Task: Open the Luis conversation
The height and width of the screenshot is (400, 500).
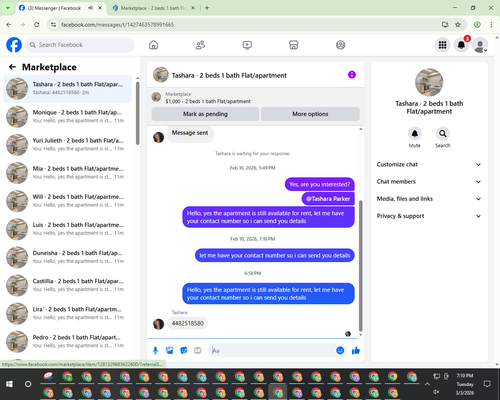Action: point(68,229)
